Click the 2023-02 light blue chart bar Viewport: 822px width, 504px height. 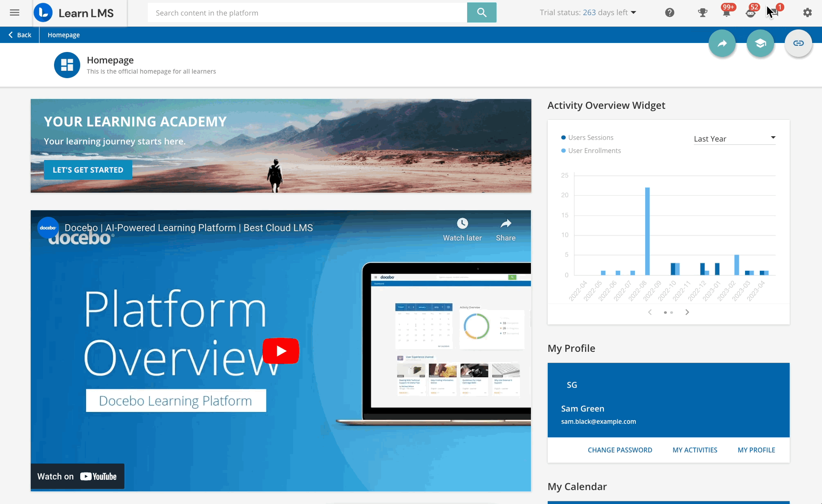(x=736, y=265)
